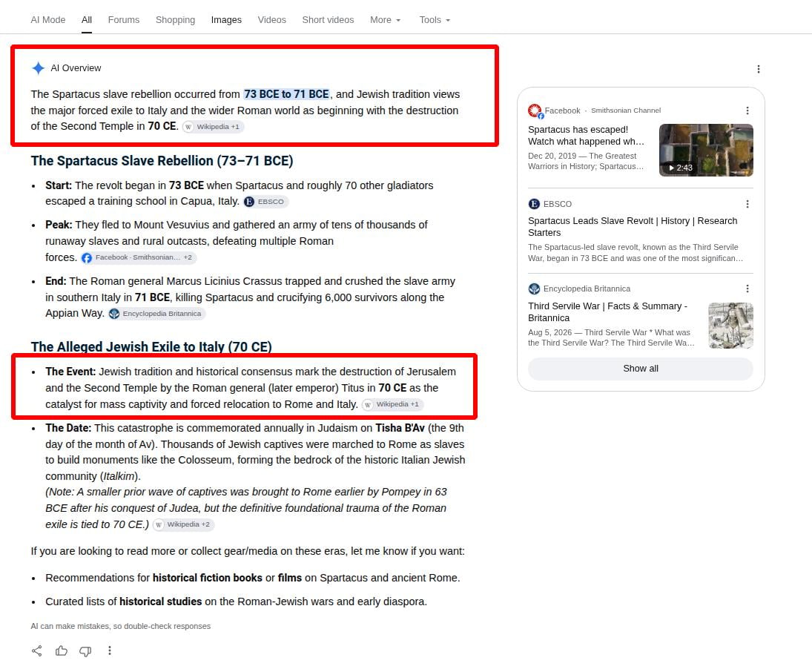This screenshot has width=812, height=669.
Task: Play the Spartacus has escaped video thumbnail
Action: coord(706,150)
